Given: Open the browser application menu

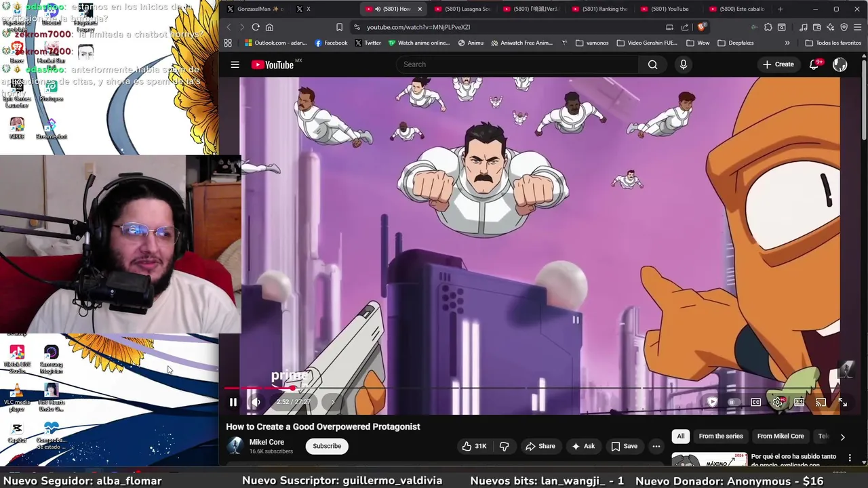Looking at the screenshot, I should pos(858,27).
